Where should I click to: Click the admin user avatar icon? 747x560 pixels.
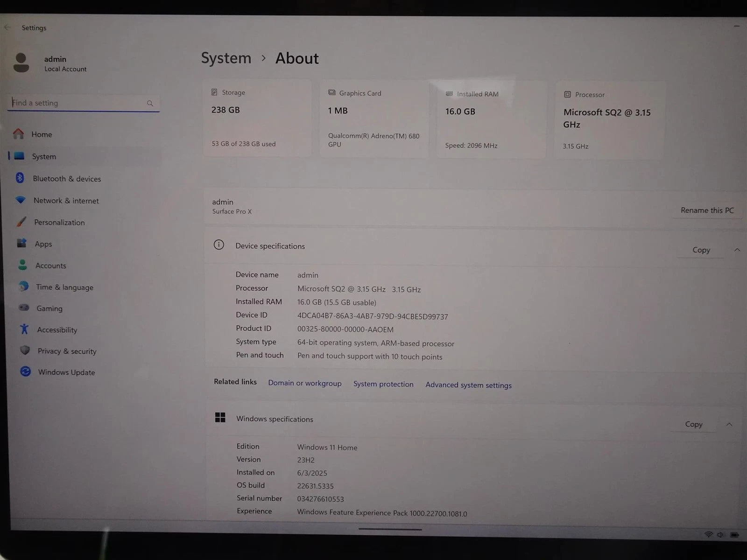coord(21,63)
